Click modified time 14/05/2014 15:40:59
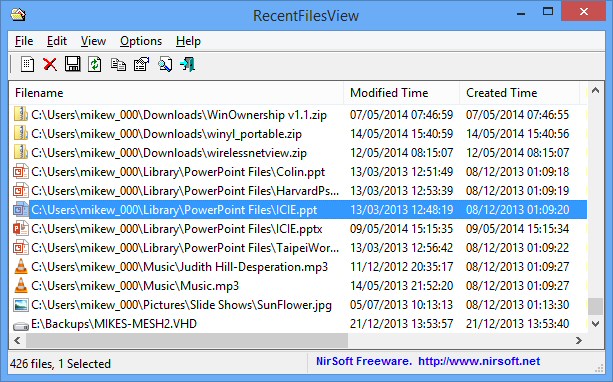This screenshot has width=613, height=382. [x=401, y=134]
